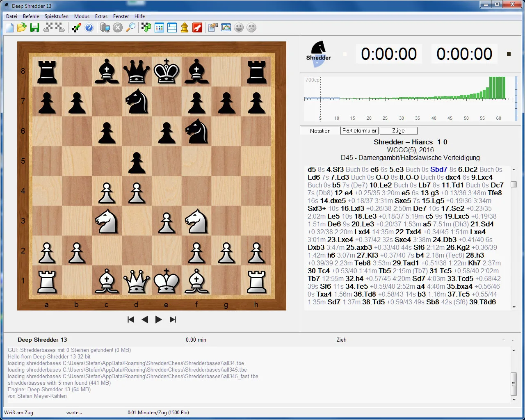Click the 'Deep Shredder 13' engine panel title
Screen dimensions: 525x420
42,340
